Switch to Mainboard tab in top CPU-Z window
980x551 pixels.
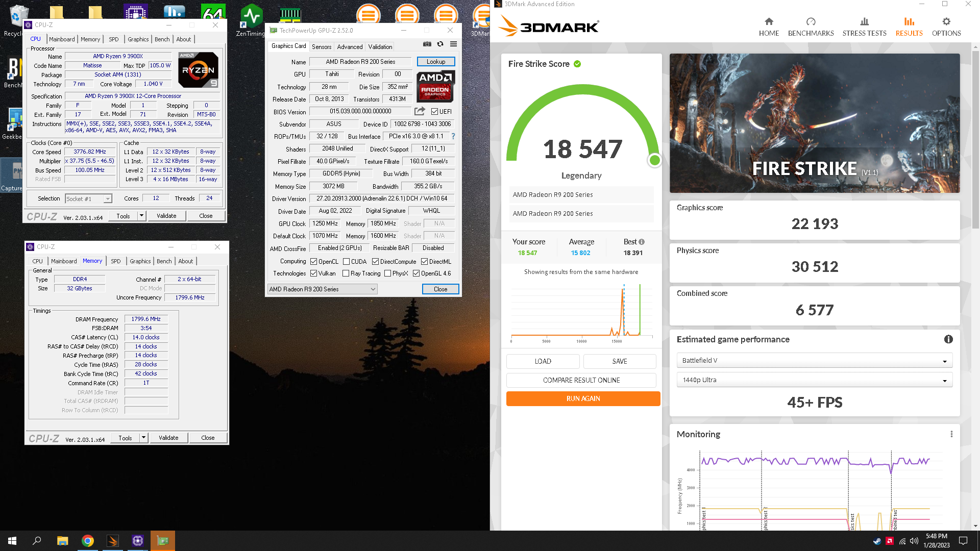coord(62,39)
